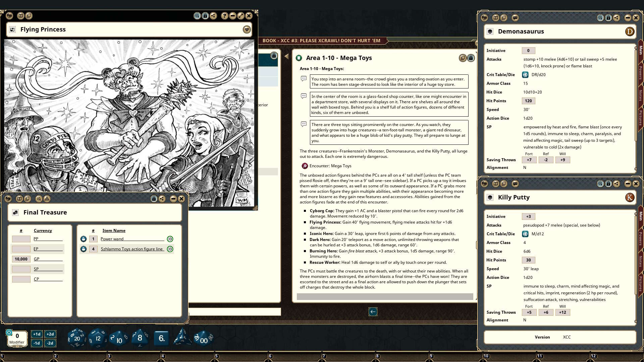
Task: Roll the d12 die
Action: click(98, 338)
